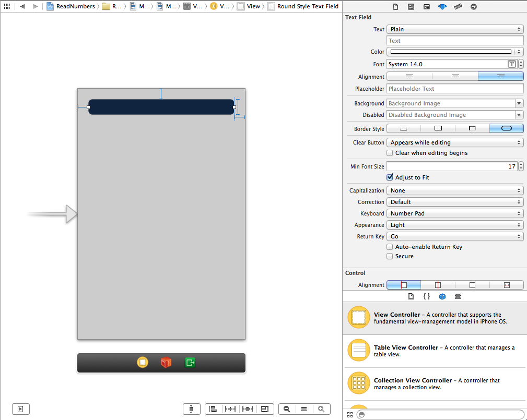Viewport: 527px width, 420px height.
Task: Open the Identity inspector icon
Action: tap(427, 7)
